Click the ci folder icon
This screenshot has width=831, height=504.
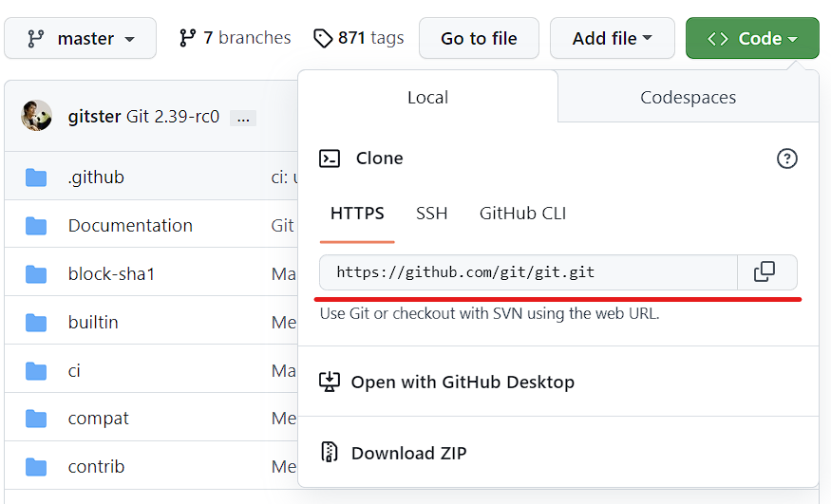(x=36, y=371)
